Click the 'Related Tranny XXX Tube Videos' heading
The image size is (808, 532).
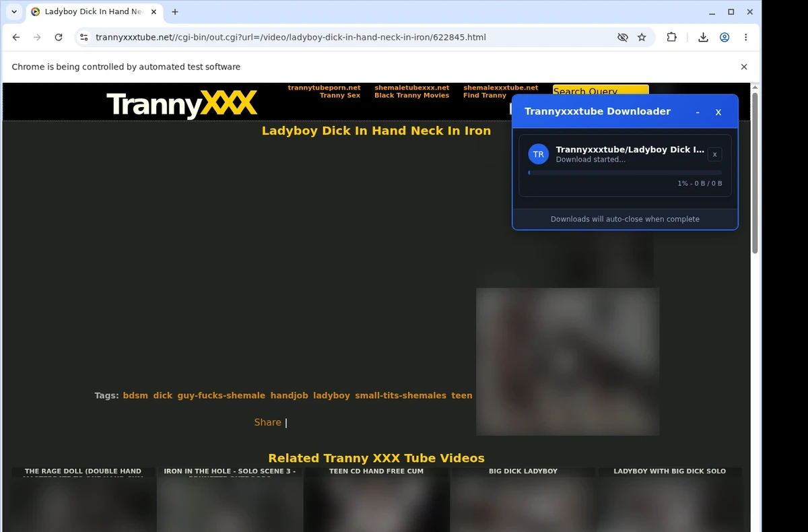point(376,458)
